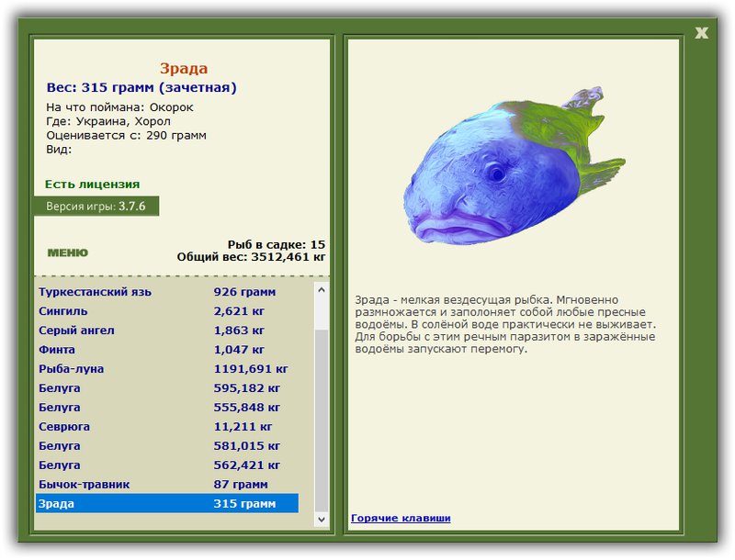The height and width of the screenshot is (560, 735).
Task: Click the fish list scroll down arrow
Action: [x=322, y=519]
